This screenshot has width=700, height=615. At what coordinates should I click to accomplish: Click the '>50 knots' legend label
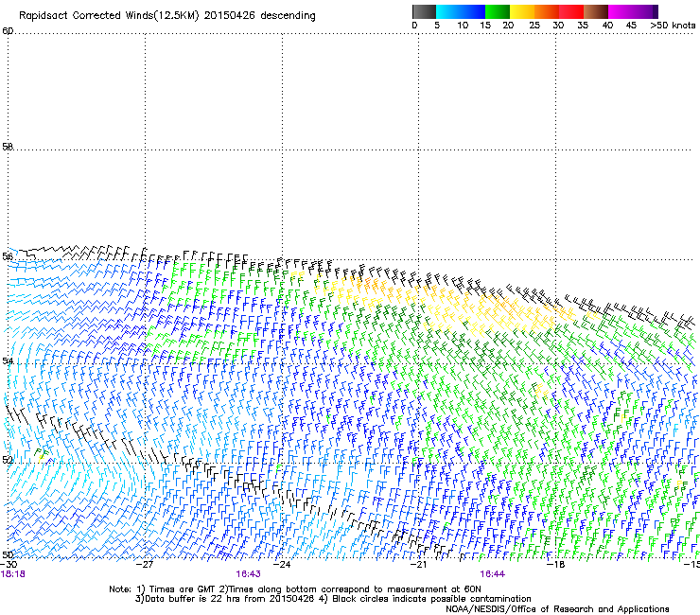pyautogui.click(x=673, y=26)
